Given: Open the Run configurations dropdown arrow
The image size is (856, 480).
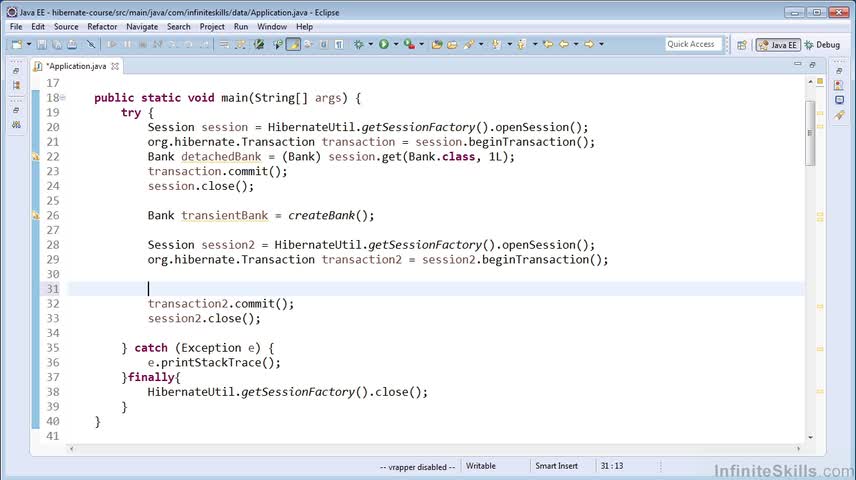Looking at the screenshot, I should click(396, 44).
